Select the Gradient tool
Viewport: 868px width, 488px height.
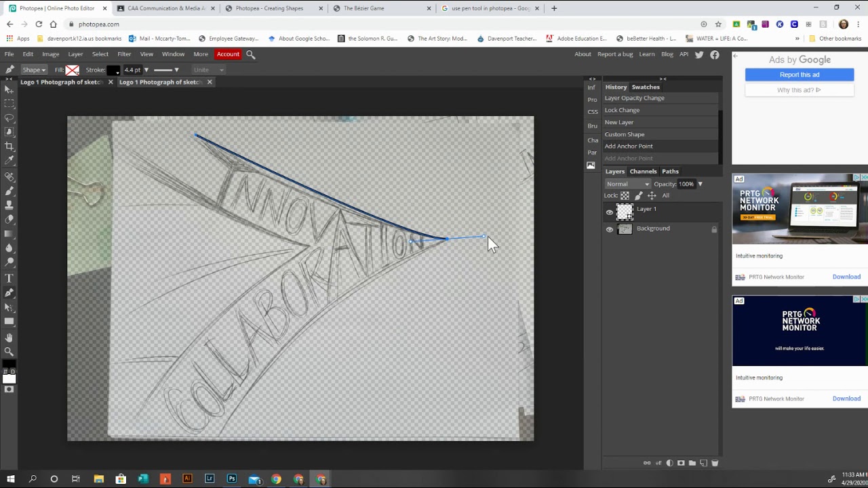[x=9, y=234]
